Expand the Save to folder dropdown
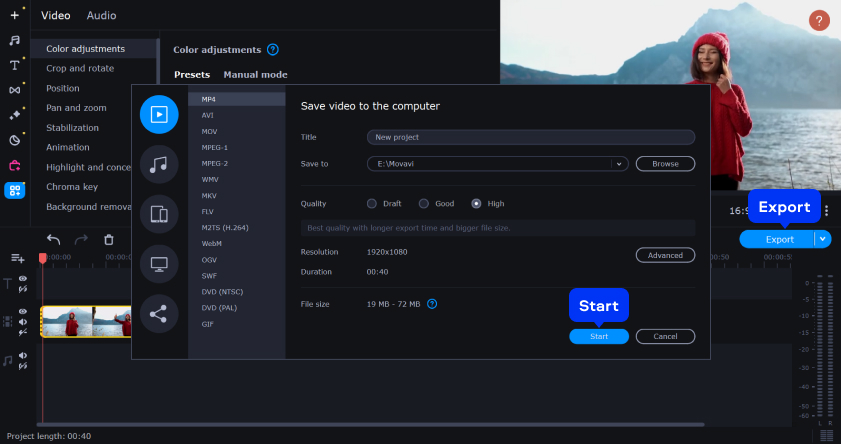 (619, 164)
